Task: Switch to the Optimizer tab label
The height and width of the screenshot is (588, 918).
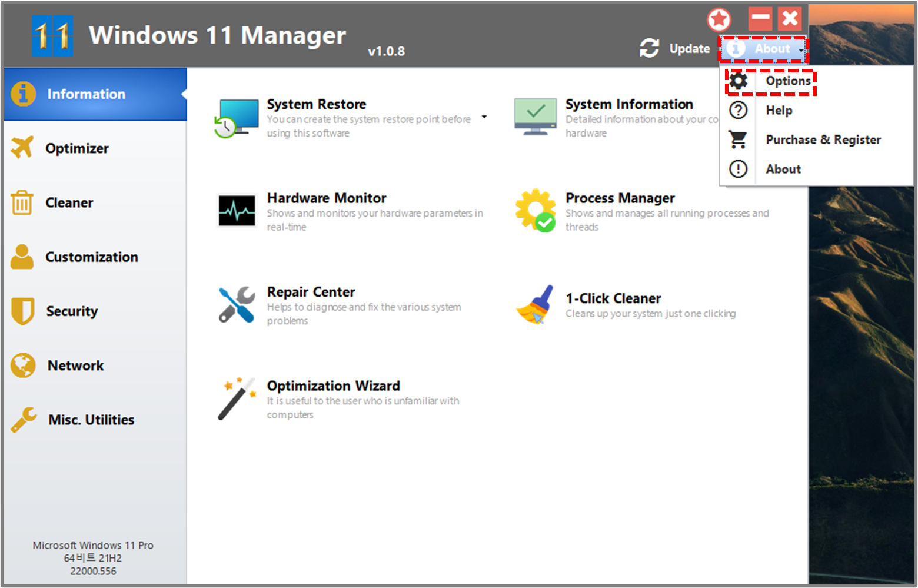Action: pos(77,148)
